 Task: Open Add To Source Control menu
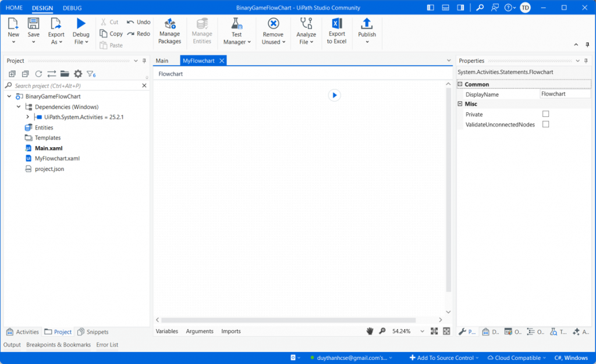444,358
